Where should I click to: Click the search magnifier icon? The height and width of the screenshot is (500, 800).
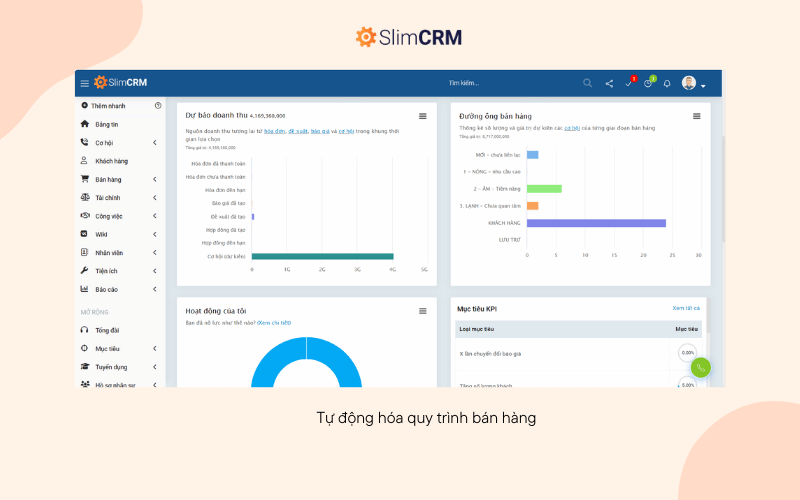click(x=587, y=83)
